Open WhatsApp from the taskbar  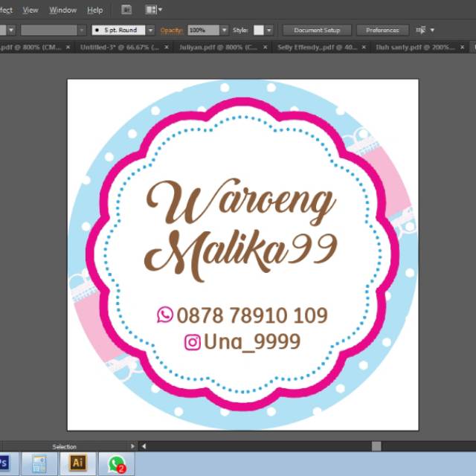pyautogui.click(x=117, y=464)
